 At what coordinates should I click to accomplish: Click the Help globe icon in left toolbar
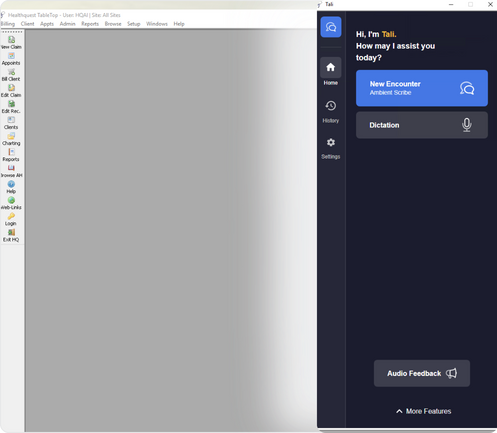click(x=11, y=184)
